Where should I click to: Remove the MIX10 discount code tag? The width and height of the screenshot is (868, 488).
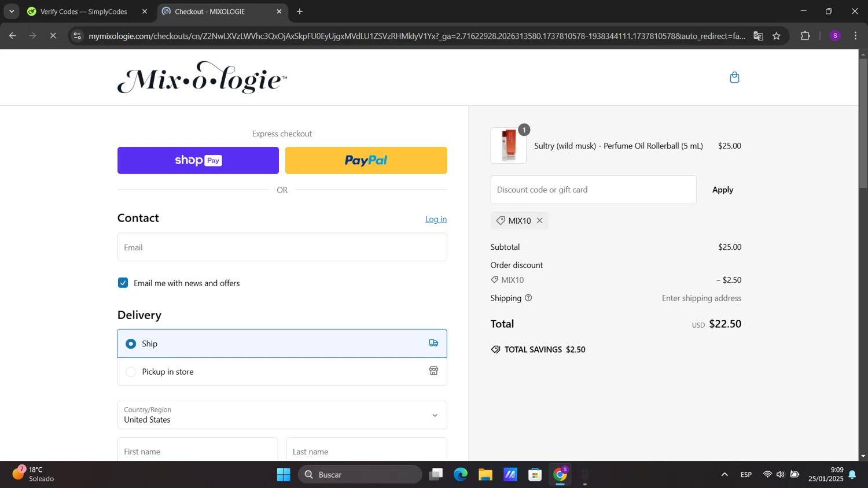[539, 220]
